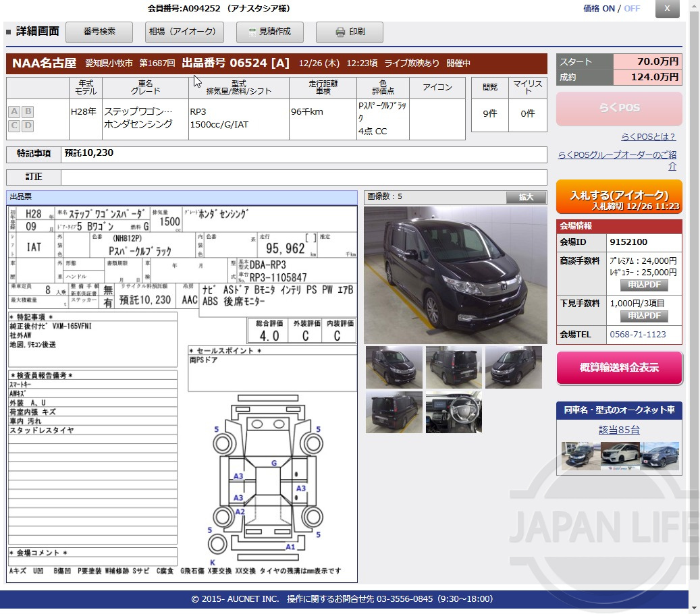Open the らくPOS panel
Viewport: 700px width, 614px height.
click(618, 109)
